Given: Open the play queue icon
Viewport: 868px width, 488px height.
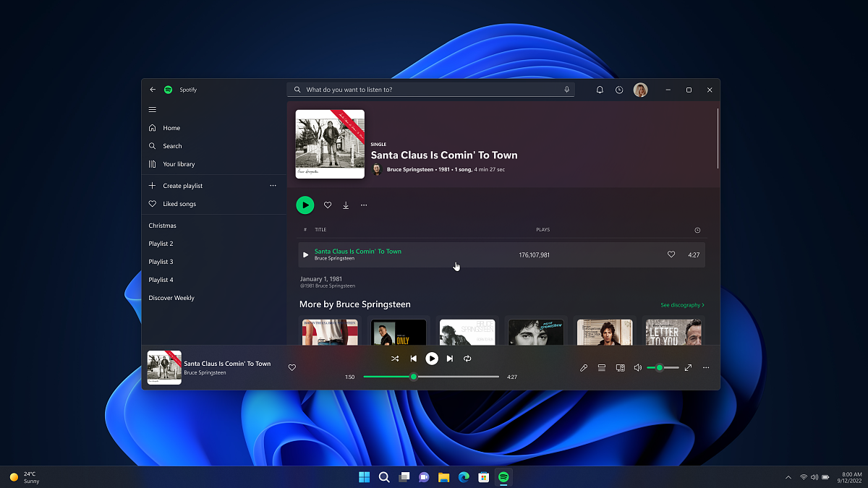Looking at the screenshot, I should point(602,368).
